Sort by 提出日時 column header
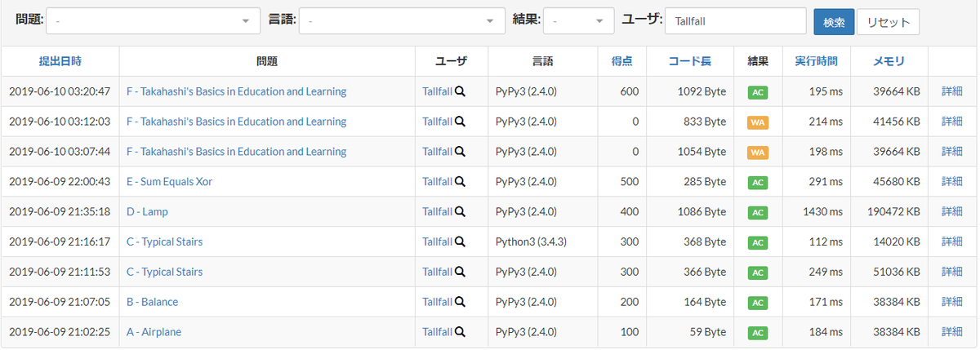980x350 pixels. pyautogui.click(x=60, y=61)
